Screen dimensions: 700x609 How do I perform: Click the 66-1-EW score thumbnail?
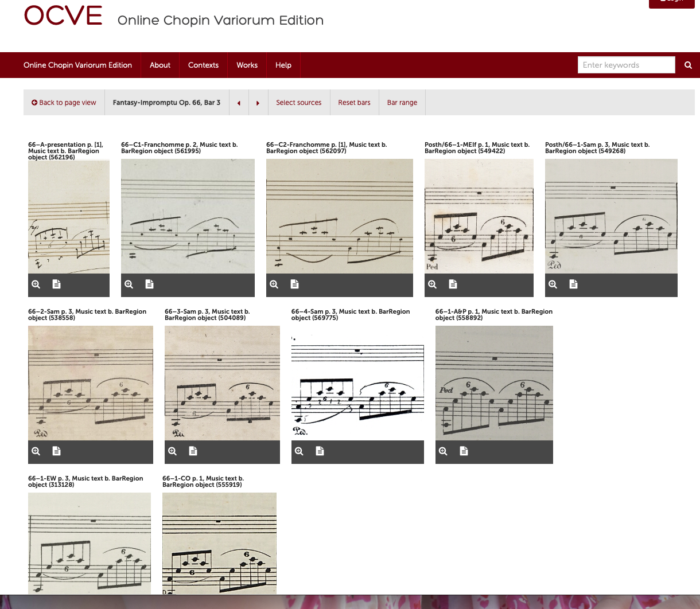pos(90,543)
